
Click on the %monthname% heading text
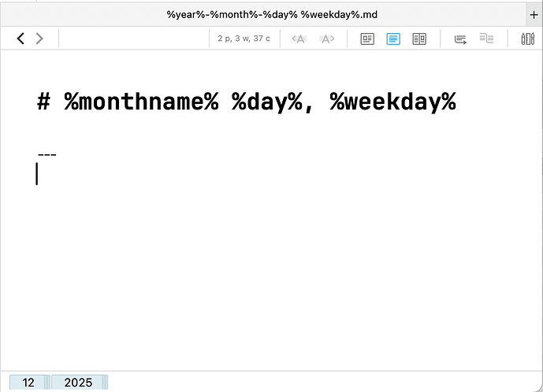pyautogui.click(x=141, y=102)
